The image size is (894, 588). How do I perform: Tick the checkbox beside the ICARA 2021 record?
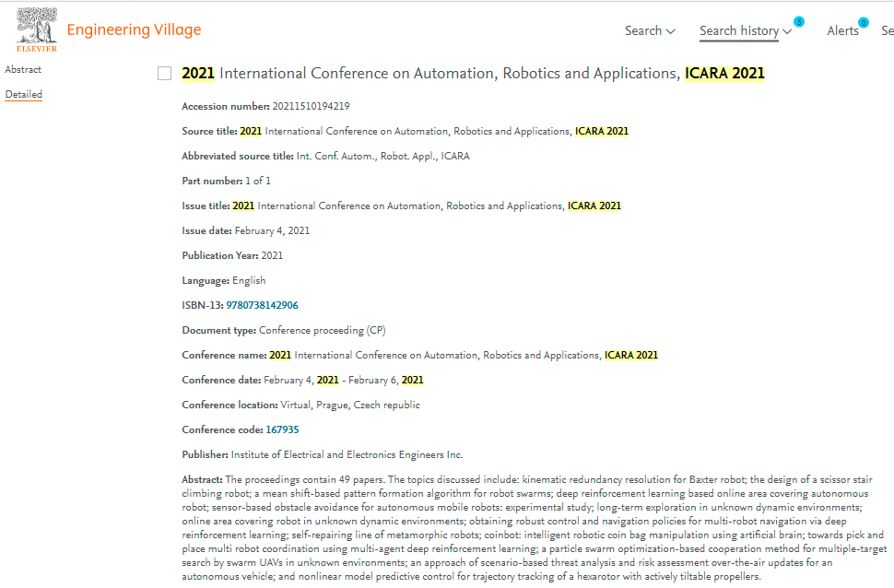click(x=164, y=74)
